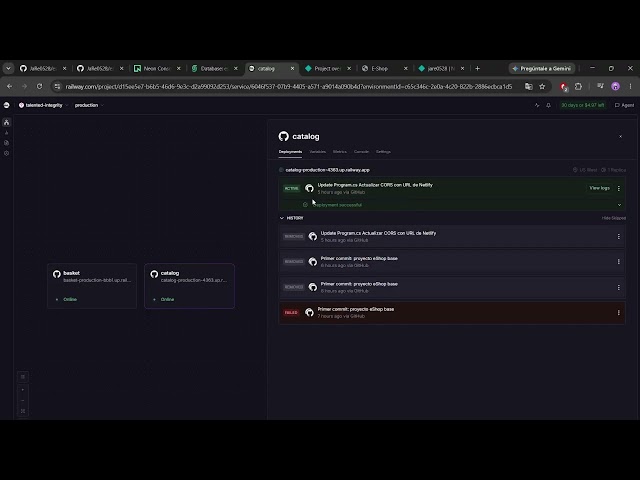
Task: Open the production environment dropdown
Action: tap(89, 105)
